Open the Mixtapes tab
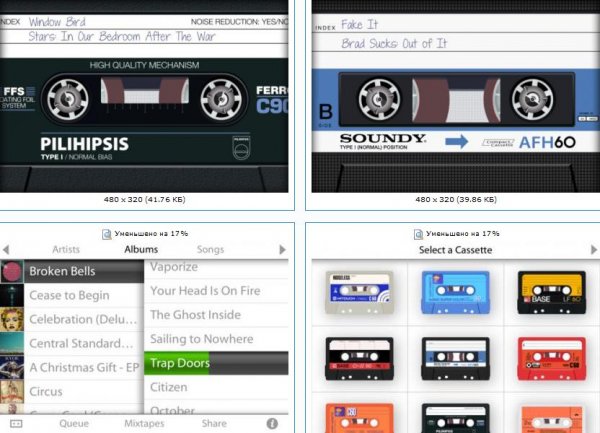This screenshot has height=433, width=600. [x=144, y=423]
